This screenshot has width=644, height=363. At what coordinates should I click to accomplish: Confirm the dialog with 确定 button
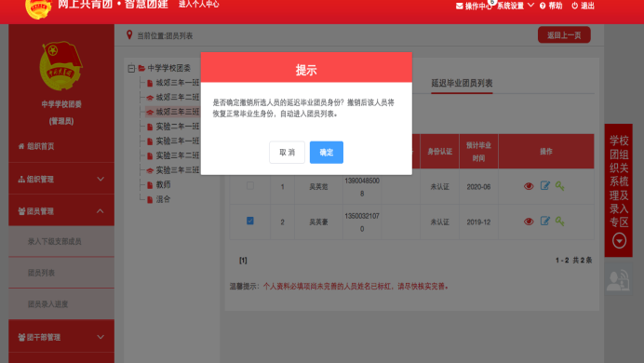coord(326,153)
